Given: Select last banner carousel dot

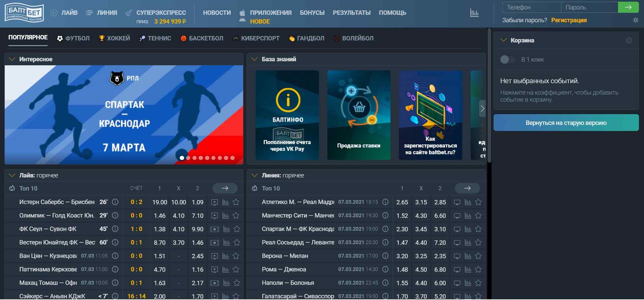Looking at the screenshot, I should pyautogui.click(x=232, y=158).
